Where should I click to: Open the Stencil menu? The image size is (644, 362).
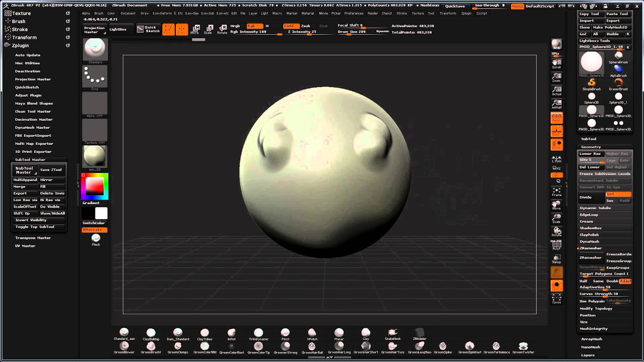pyautogui.click(x=387, y=13)
